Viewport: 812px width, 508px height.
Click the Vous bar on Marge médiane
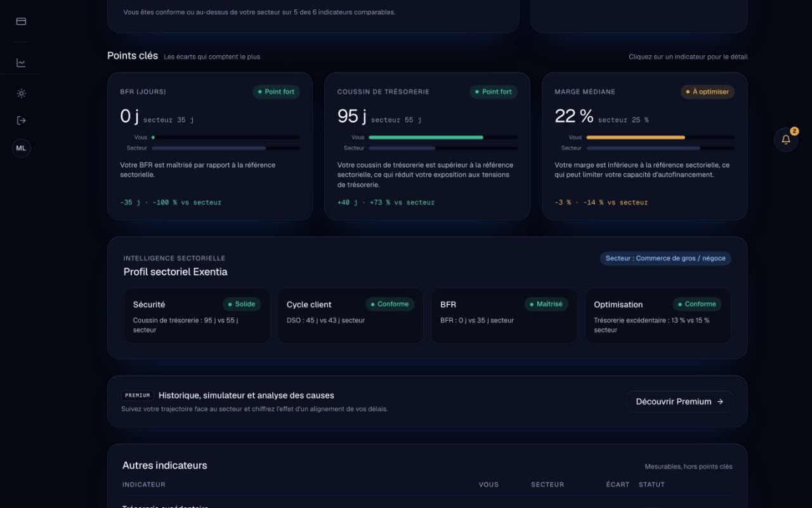[x=660, y=137]
